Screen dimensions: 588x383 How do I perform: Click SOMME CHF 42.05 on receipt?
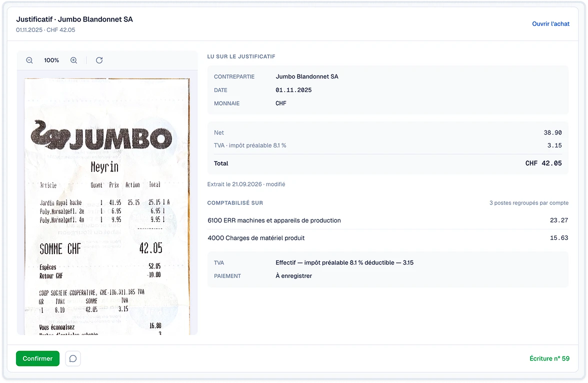[x=101, y=248]
